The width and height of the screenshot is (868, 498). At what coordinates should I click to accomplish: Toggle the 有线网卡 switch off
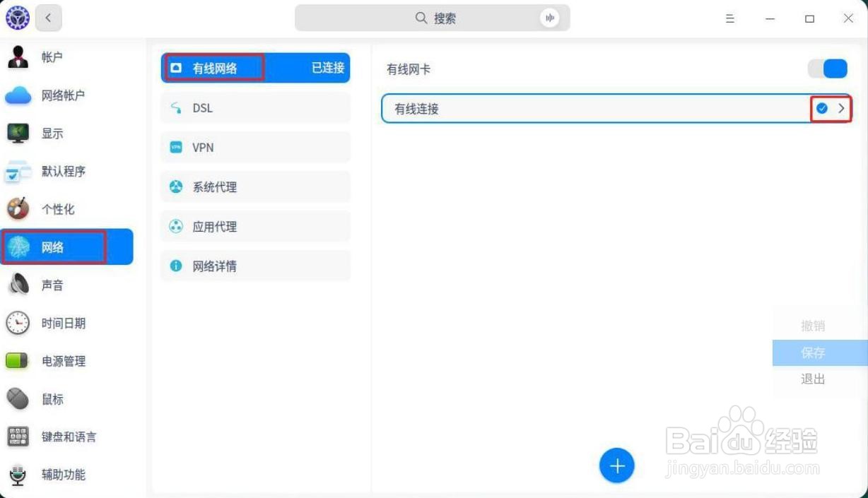click(x=827, y=69)
